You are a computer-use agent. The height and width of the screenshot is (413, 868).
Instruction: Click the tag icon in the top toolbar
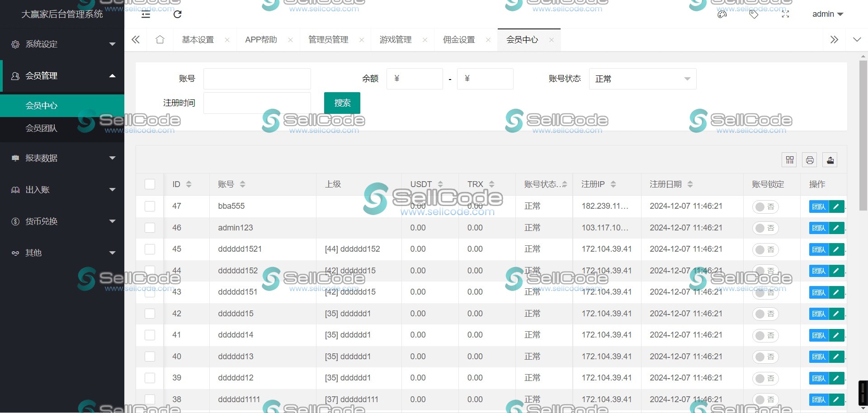pyautogui.click(x=754, y=14)
